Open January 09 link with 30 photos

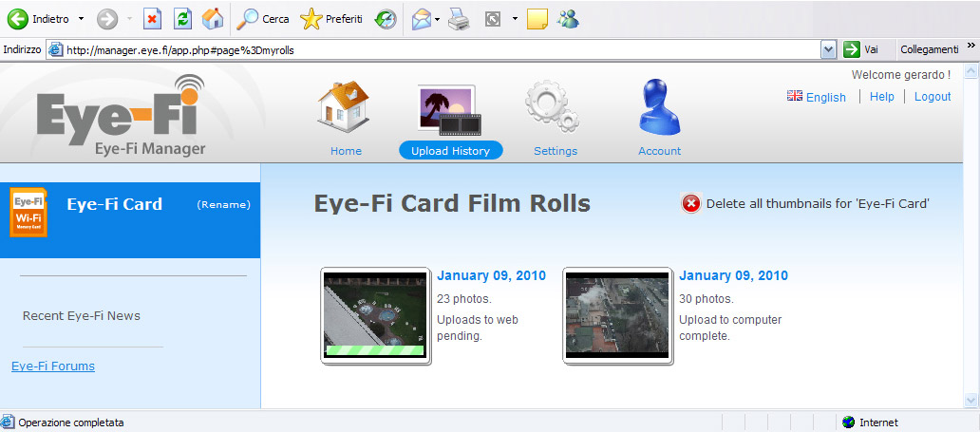(734, 275)
